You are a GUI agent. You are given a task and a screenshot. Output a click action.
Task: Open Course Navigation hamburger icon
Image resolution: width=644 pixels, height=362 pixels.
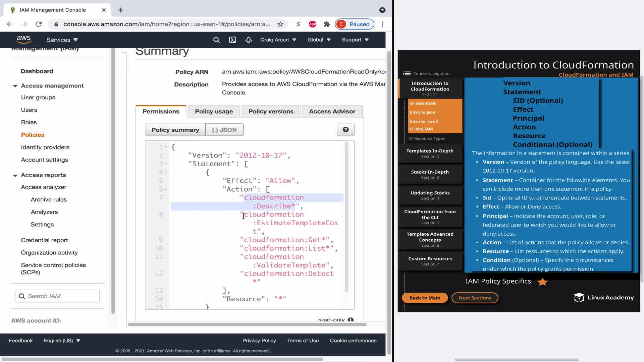point(407,73)
